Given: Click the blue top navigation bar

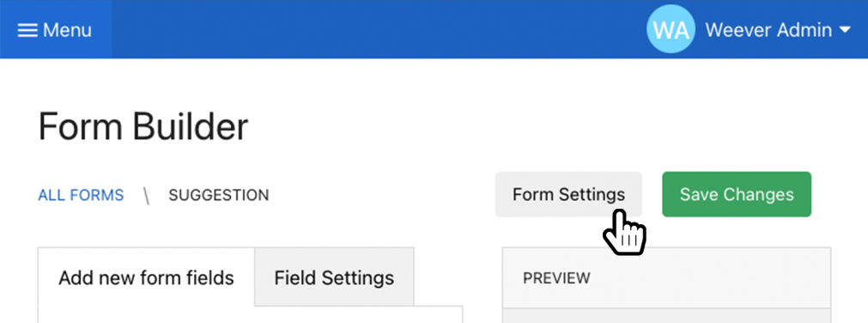Looking at the screenshot, I should 376,29.
